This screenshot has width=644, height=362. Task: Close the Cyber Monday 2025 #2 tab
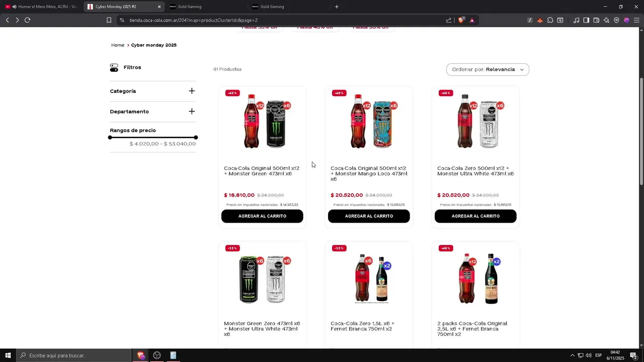pyautogui.click(x=159, y=7)
